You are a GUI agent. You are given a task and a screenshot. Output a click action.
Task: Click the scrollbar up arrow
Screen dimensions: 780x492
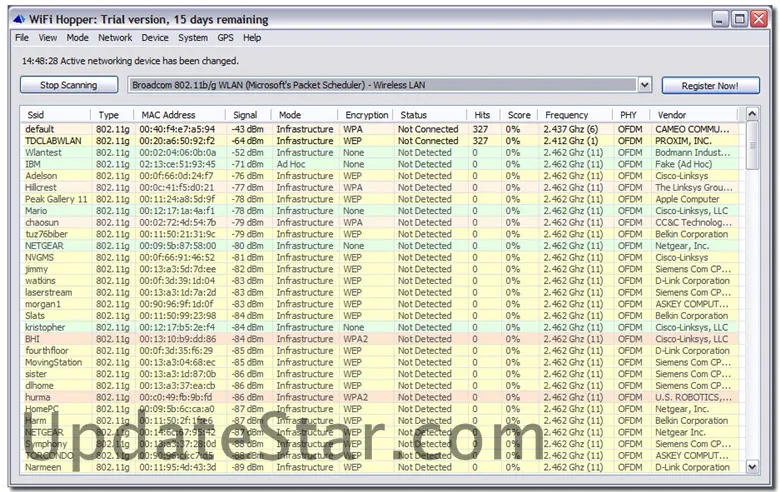point(752,114)
